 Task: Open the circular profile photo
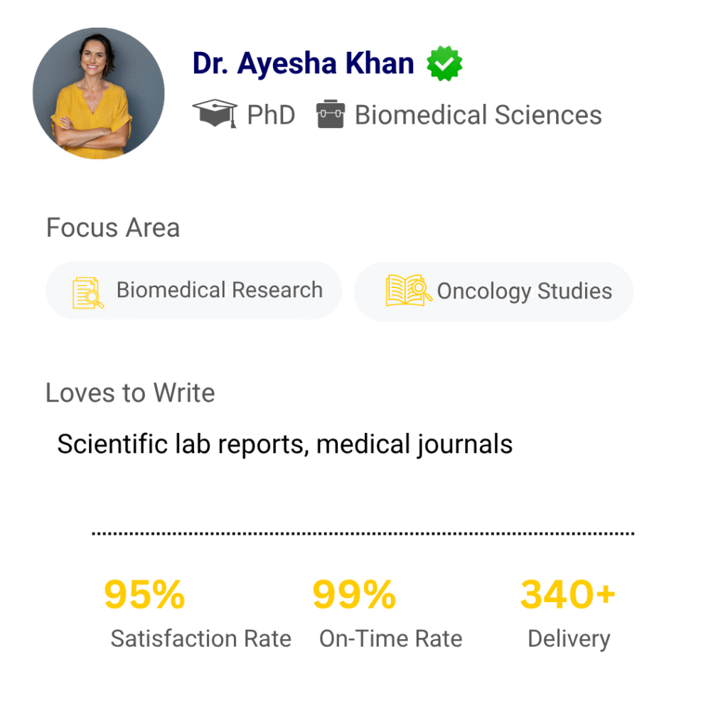[99, 93]
